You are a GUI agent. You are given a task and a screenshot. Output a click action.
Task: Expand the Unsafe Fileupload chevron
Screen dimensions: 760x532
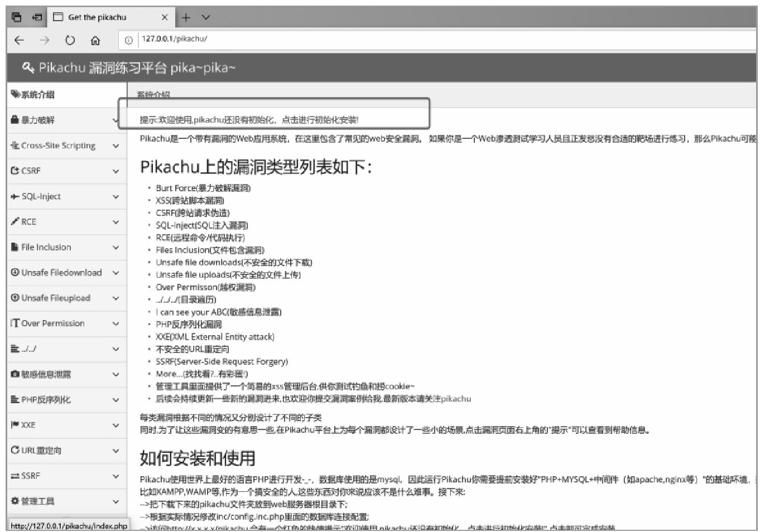[116, 298]
